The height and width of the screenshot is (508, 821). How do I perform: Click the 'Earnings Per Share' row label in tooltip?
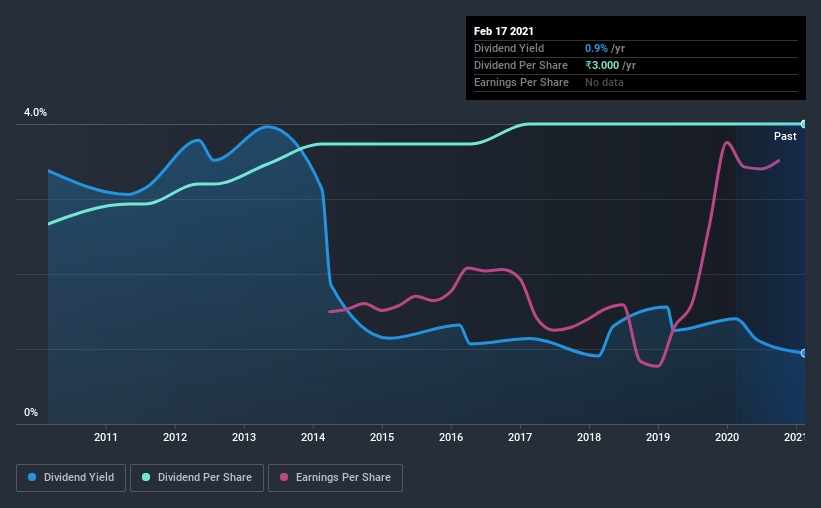[521, 82]
